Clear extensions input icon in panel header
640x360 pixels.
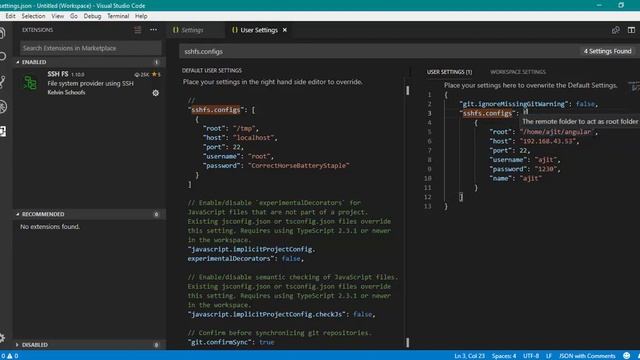click(138, 30)
